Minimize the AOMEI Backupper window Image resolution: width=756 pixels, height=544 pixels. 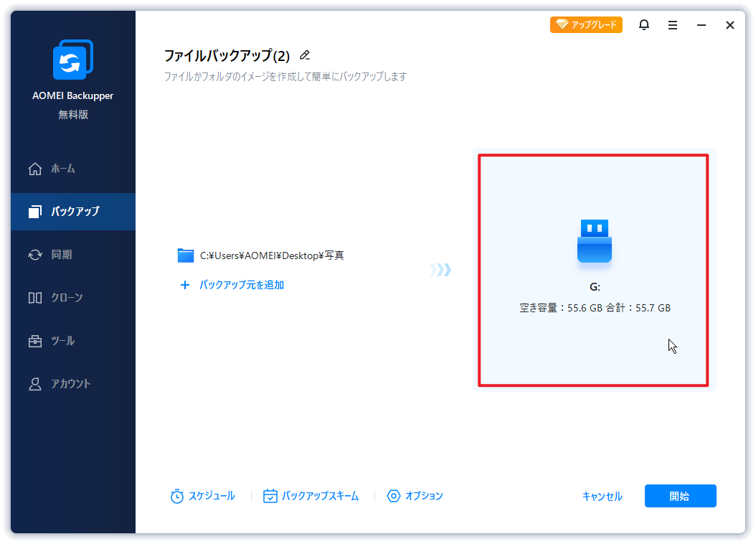[701, 25]
